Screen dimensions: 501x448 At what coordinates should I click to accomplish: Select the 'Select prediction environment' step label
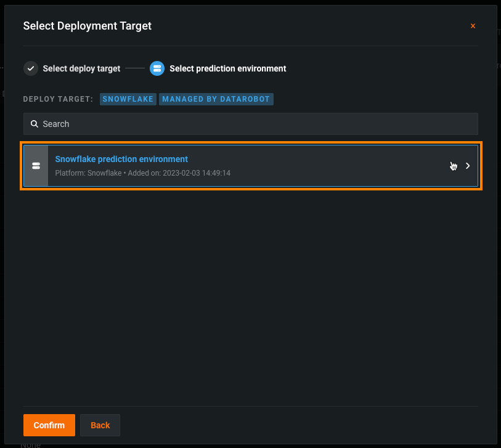pos(227,68)
